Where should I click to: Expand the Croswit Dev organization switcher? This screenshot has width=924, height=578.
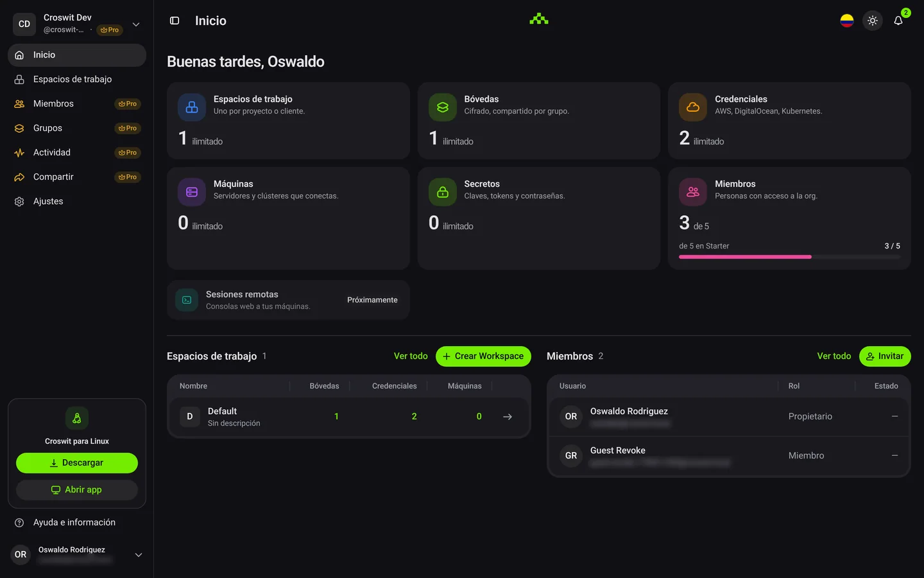[x=136, y=24]
